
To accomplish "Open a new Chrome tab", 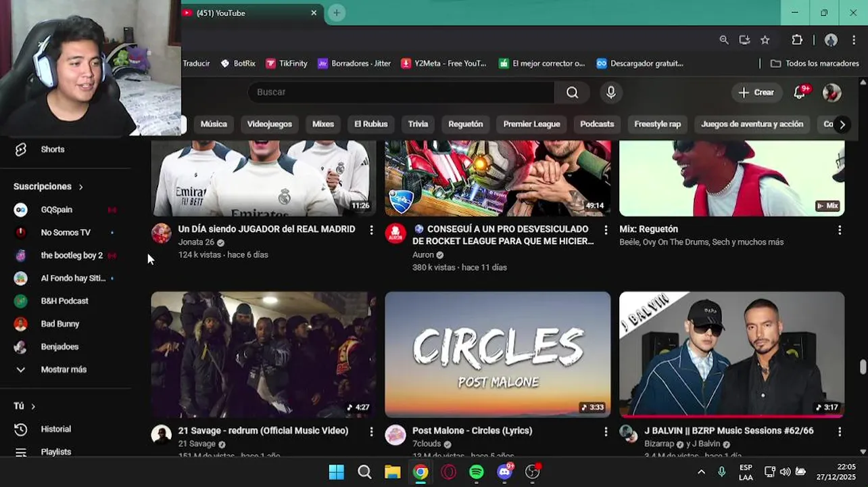I will tap(336, 13).
